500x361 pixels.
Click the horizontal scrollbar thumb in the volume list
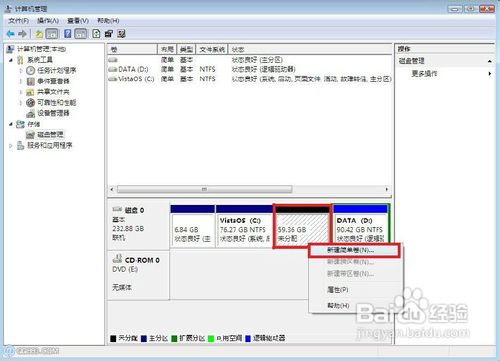tap(205, 189)
